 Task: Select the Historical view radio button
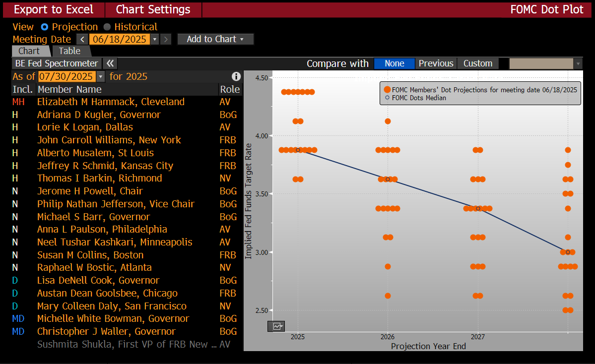(107, 27)
